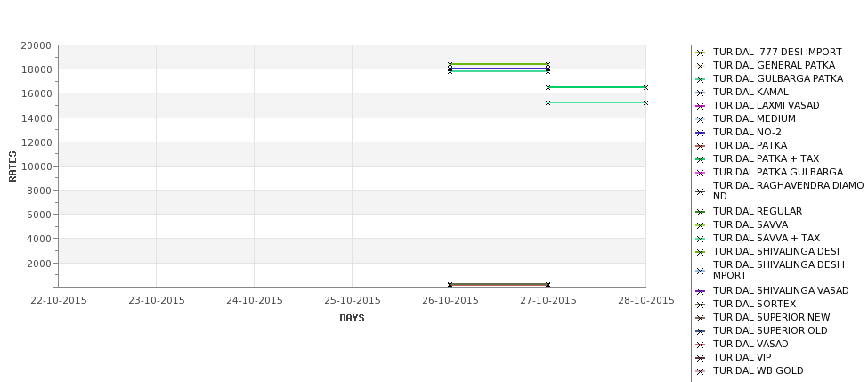Select the TUR DAL SORTEX legend entry
The image size is (868, 382).
point(746,304)
